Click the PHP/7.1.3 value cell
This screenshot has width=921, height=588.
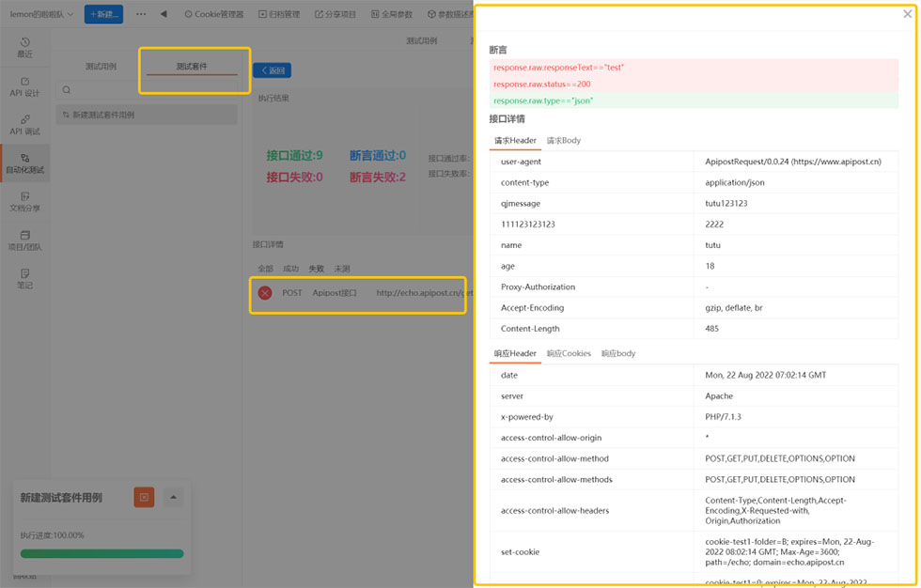796,417
